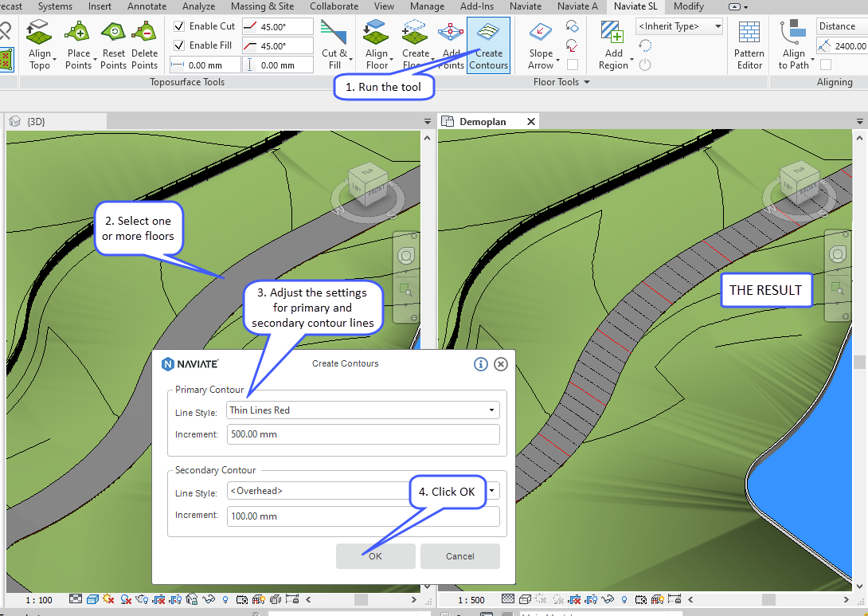Screen dimensions: 868x616
Task: Click the power icon in Floor Tools
Action: [x=645, y=65]
